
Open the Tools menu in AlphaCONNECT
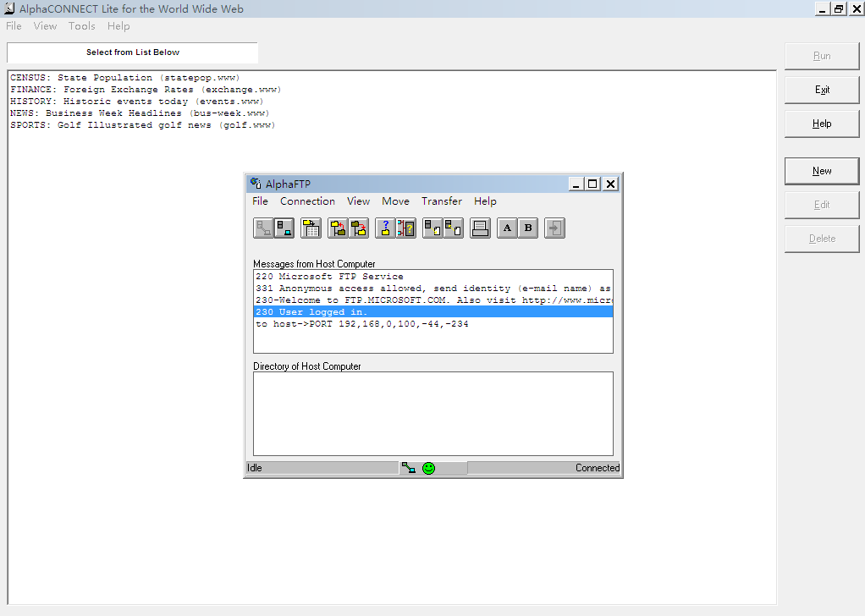coord(82,26)
